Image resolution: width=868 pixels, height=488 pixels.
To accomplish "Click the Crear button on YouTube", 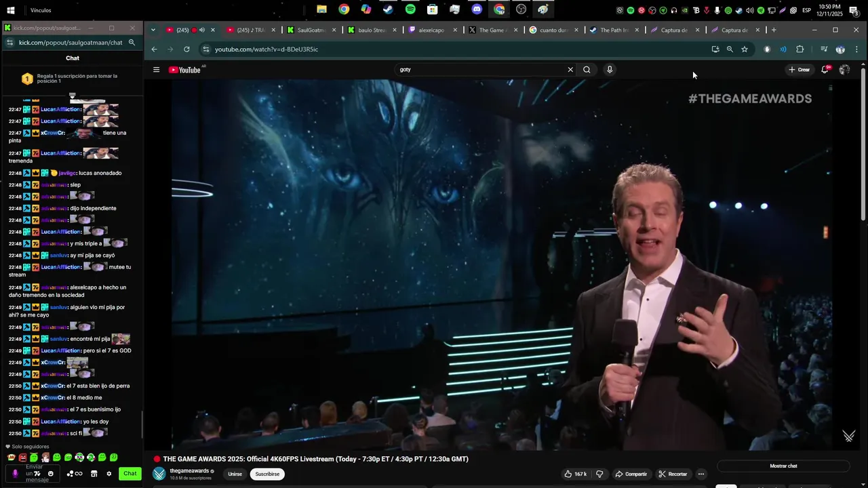I will click(800, 69).
